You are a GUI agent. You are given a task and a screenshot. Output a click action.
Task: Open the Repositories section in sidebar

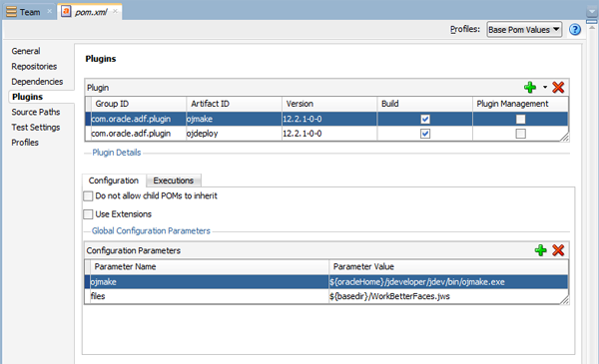34,67
